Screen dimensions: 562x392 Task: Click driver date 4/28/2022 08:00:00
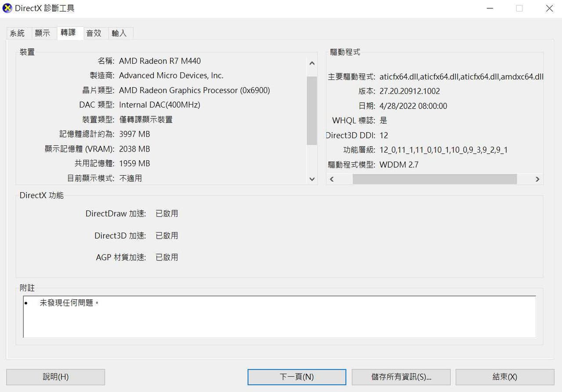pyautogui.click(x=413, y=106)
